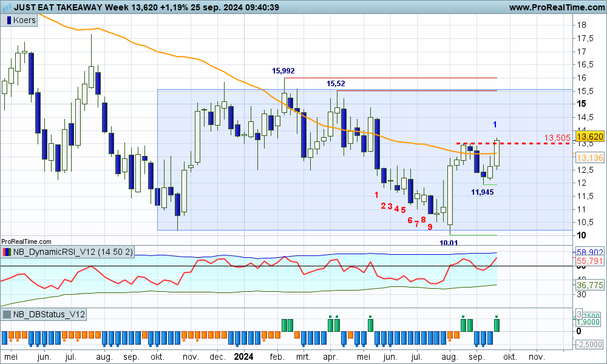Click the NB_DynamicRSI_V12 indicator color icon
607x364 pixels.
[7, 252]
